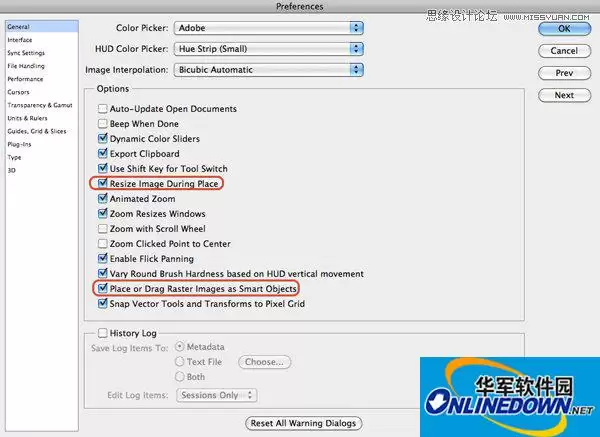Expand the Image Interpolation dropdown
The width and height of the screenshot is (600, 437).
269,70
